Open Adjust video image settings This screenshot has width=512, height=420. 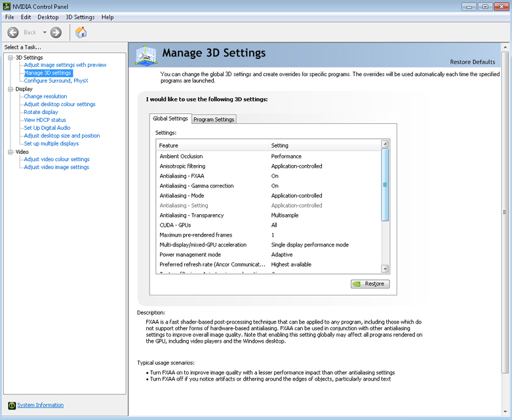click(x=56, y=167)
